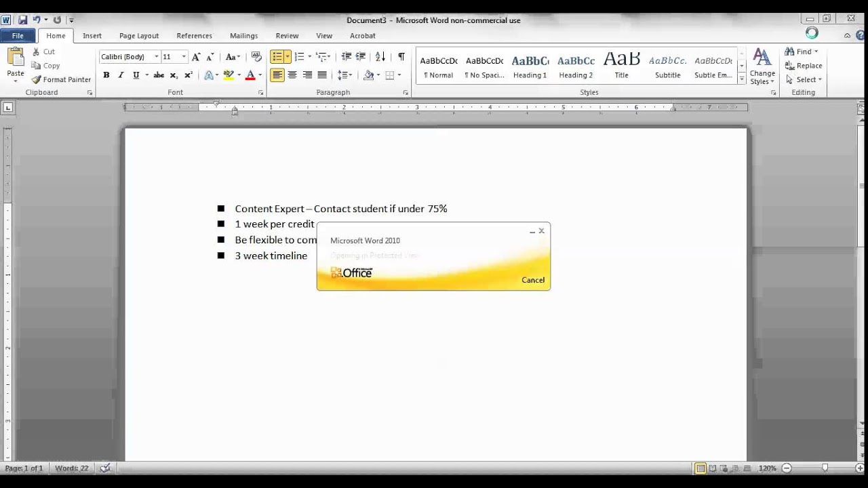The image size is (868, 488).
Task: Cancel the Word 2010 splash dialog
Action: (x=533, y=280)
